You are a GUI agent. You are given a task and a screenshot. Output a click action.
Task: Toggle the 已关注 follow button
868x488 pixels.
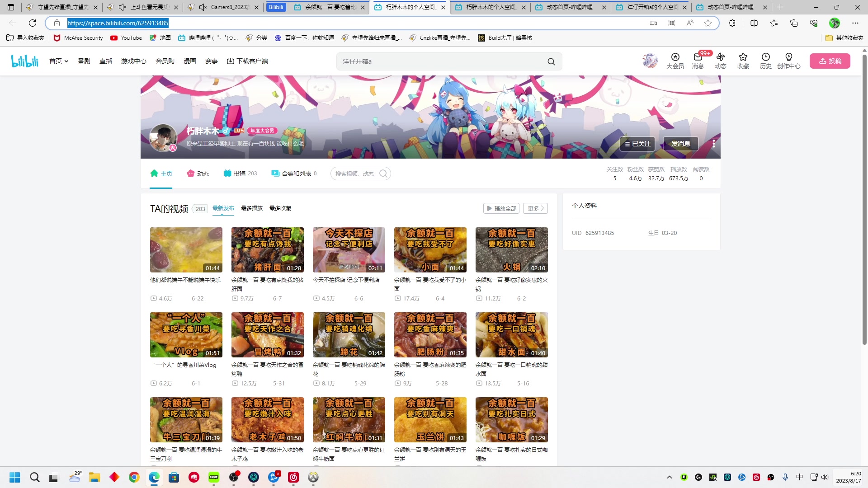tap(637, 144)
